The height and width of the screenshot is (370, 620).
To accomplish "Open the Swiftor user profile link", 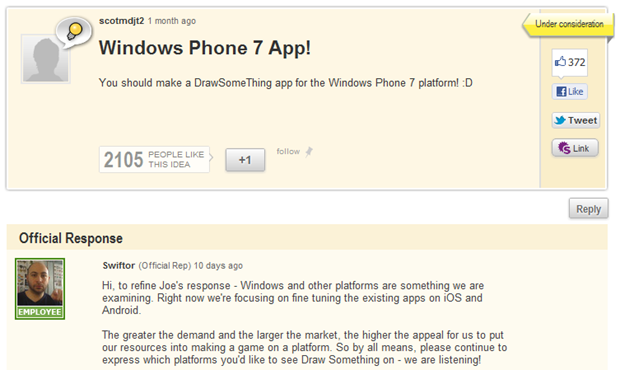I will [119, 266].
